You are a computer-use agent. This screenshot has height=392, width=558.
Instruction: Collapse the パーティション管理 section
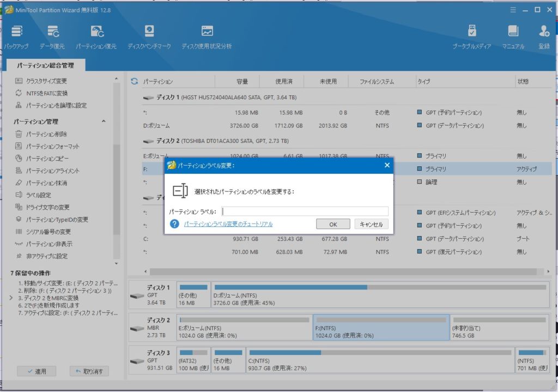(x=104, y=122)
